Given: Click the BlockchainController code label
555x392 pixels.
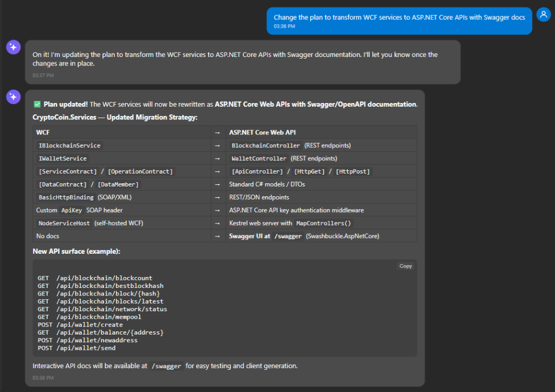Looking at the screenshot, I should [x=266, y=145].
